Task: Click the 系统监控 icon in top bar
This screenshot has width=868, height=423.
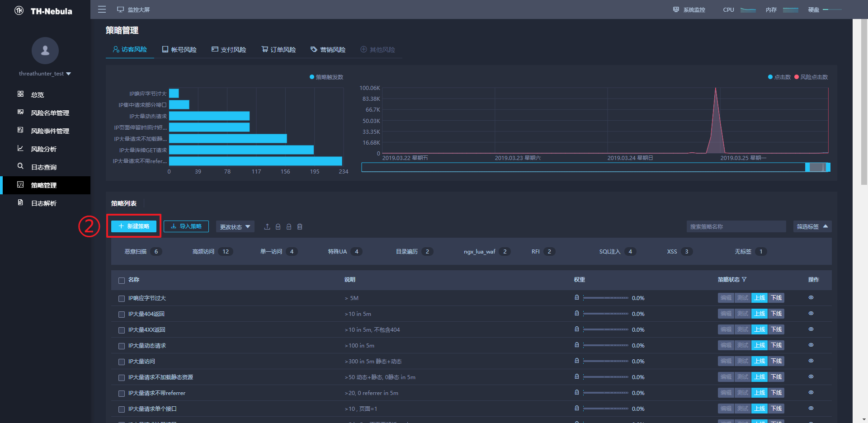Action: (676, 9)
